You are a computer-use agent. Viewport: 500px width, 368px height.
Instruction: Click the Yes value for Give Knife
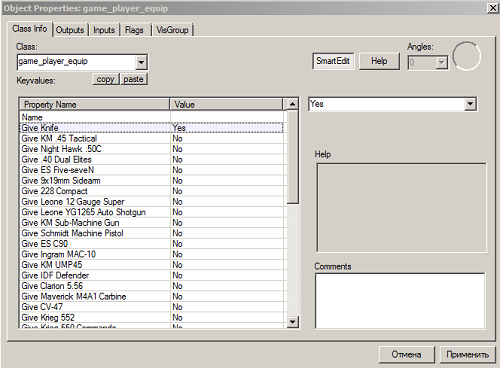[179, 128]
